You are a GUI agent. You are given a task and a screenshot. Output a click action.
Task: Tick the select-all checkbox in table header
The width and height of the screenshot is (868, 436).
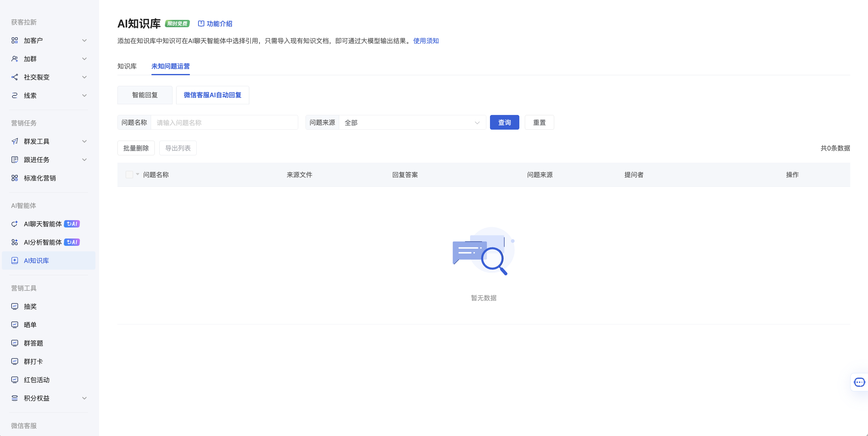(x=129, y=175)
